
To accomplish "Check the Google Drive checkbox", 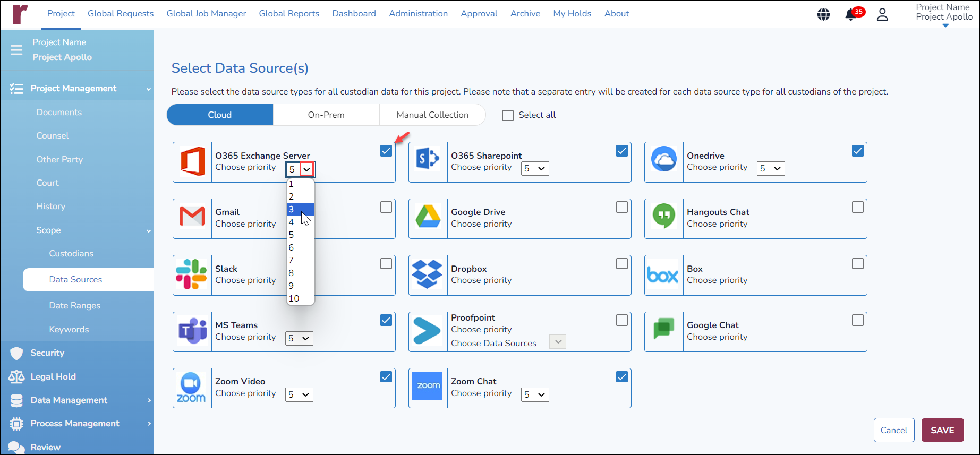I will 622,207.
